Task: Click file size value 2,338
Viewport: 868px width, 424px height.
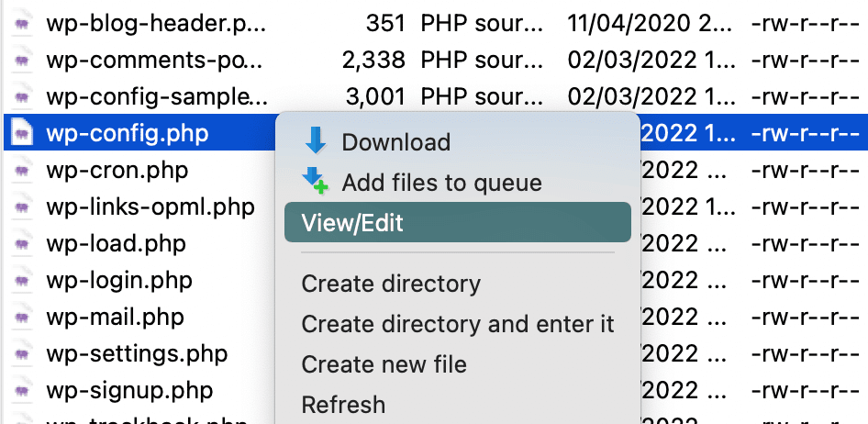Action: point(373,61)
